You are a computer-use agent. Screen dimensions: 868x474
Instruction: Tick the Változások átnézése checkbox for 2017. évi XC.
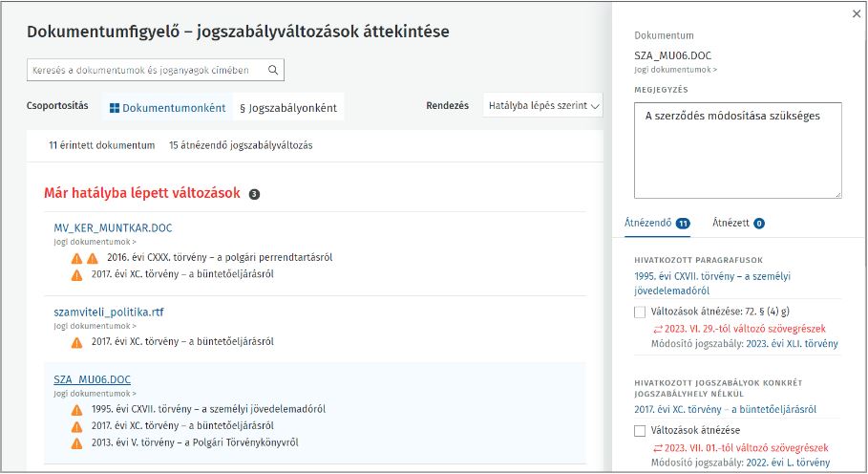[640, 431]
